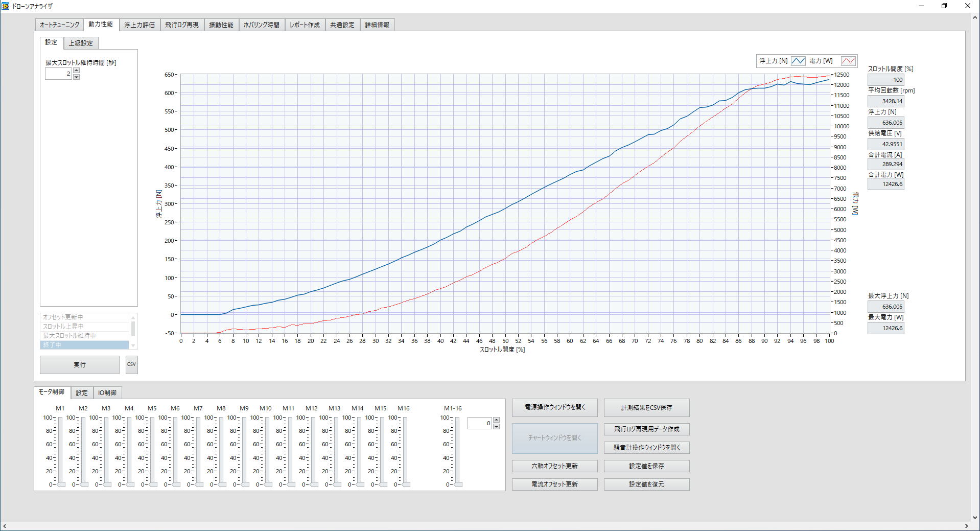The image size is (980, 531).
Task: Click 電源操作ウィンドウを開く button
Action: [x=555, y=407]
